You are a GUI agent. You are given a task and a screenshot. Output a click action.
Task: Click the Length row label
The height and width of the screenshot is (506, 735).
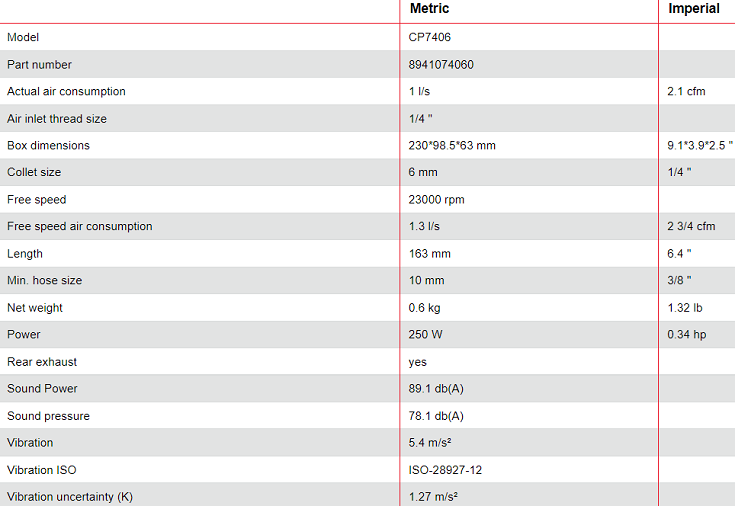[25, 254]
